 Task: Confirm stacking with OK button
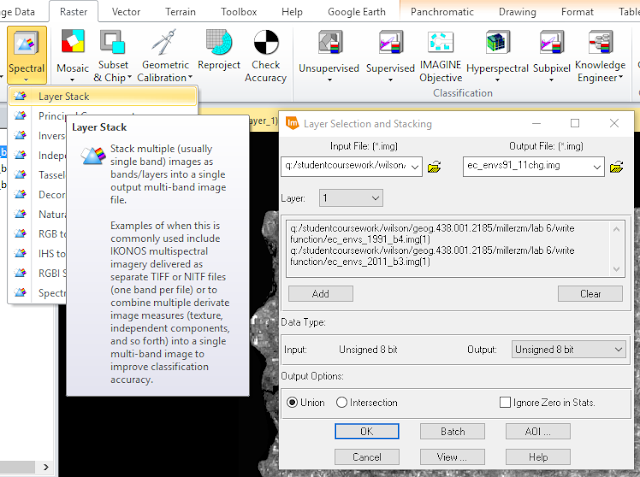(367, 431)
